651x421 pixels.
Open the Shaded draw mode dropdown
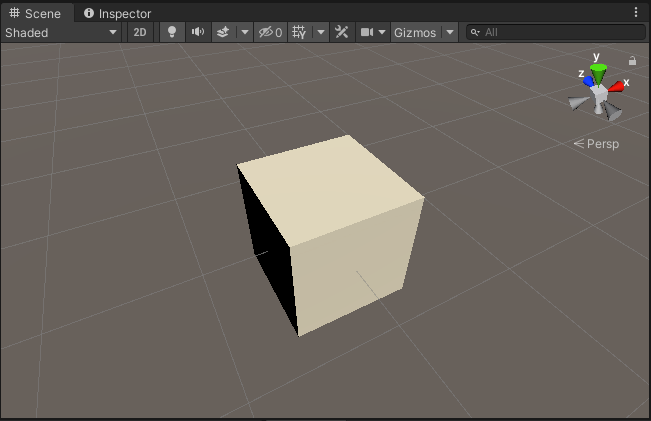pyautogui.click(x=61, y=32)
